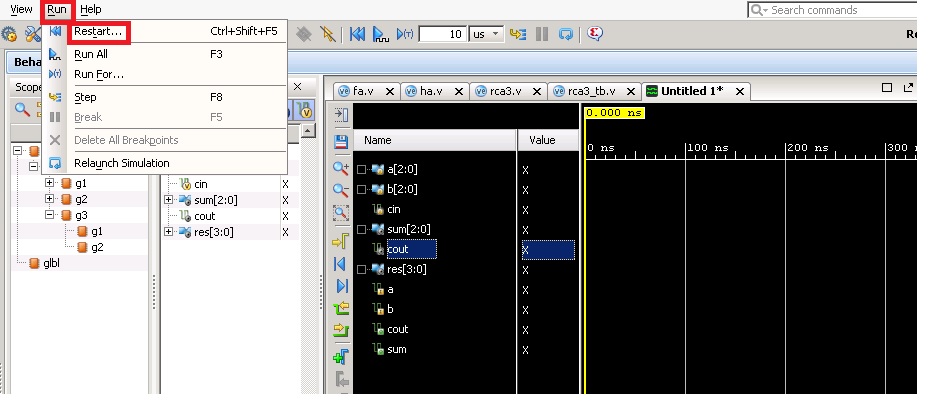Click the toolbar Restart simulation icon
Image resolution: width=949 pixels, height=420 pixels.
click(357, 34)
